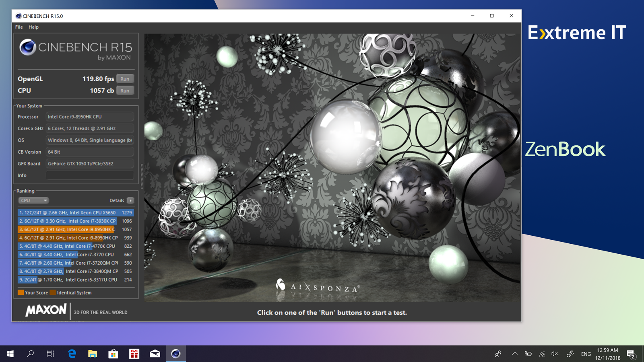Open the Mail app from the taskbar
This screenshot has width=644, height=362.
click(x=155, y=354)
